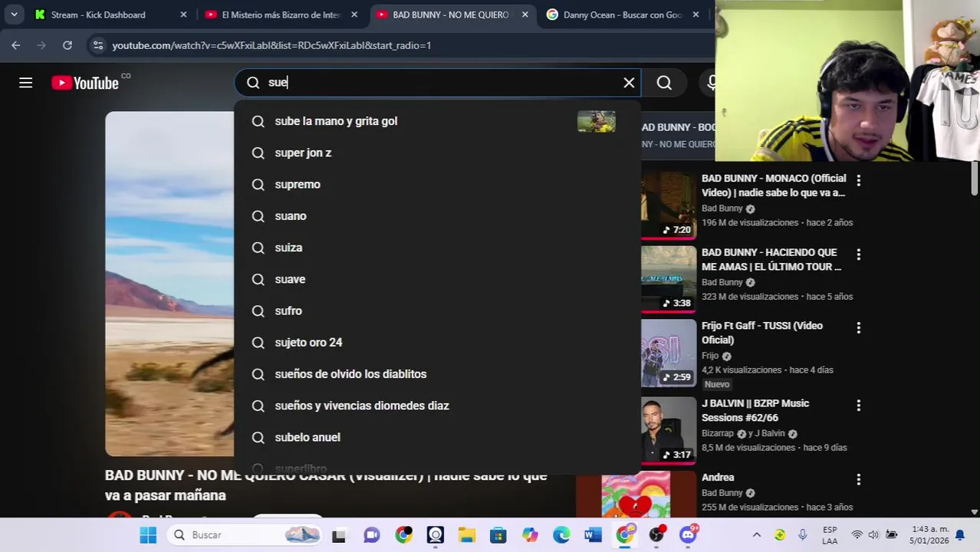The height and width of the screenshot is (552, 980).
Task: Click the taskbar Buscar search box
Action: coord(245,535)
